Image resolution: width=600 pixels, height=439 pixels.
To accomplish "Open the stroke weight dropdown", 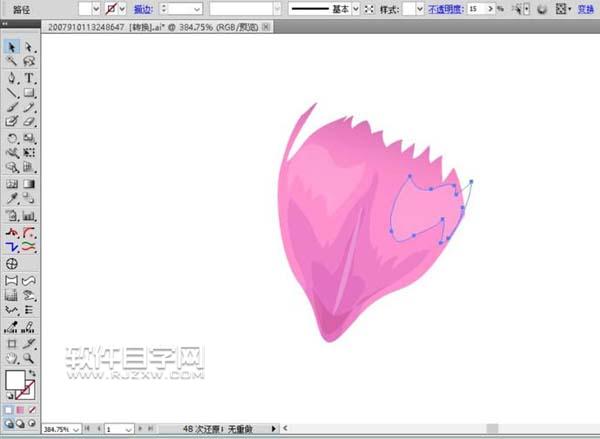I will tap(196, 8).
